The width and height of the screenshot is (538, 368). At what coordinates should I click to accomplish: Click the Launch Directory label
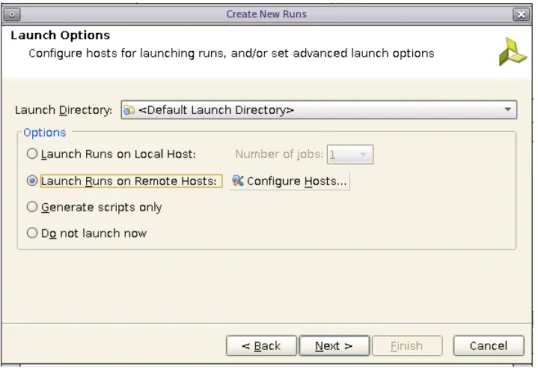coord(64,110)
